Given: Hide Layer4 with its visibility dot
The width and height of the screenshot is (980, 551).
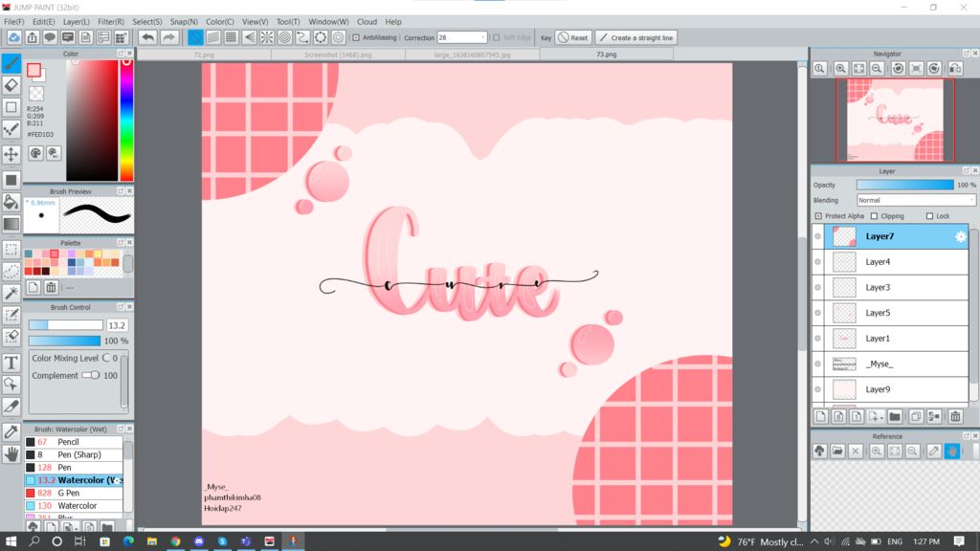Looking at the screenshot, I should [x=817, y=262].
